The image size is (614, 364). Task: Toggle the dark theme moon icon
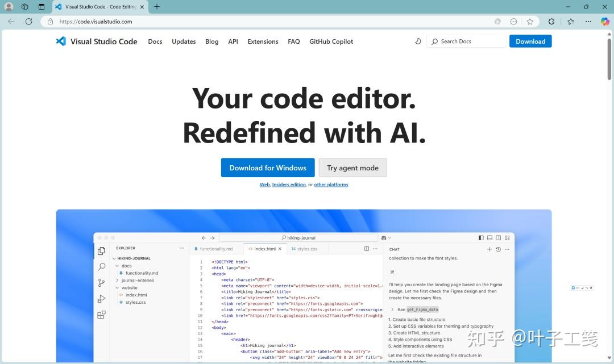(418, 41)
